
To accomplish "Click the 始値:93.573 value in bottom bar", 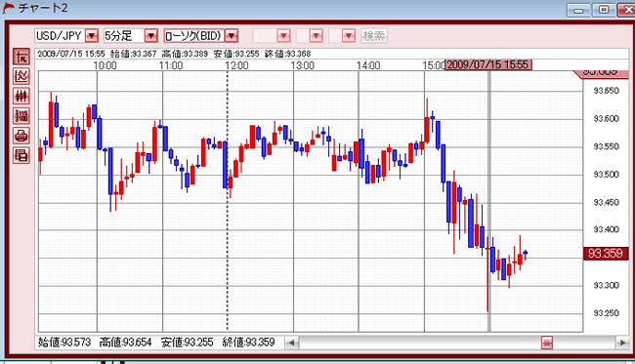I will coord(64,343).
